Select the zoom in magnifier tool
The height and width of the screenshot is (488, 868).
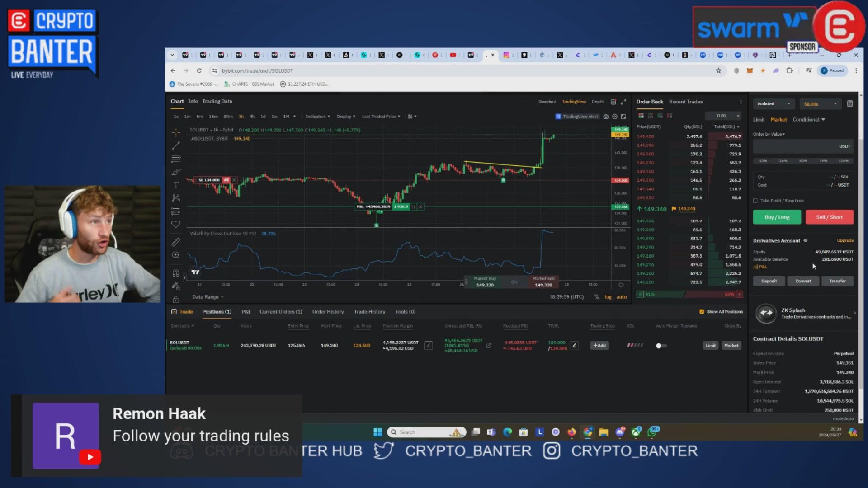click(176, 255)
